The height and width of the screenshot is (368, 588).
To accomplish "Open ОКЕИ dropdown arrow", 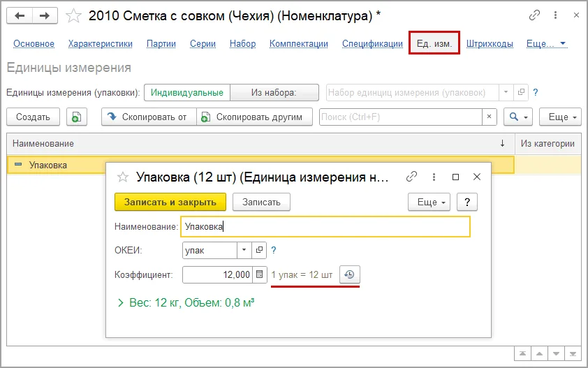I will click(244, 250).
